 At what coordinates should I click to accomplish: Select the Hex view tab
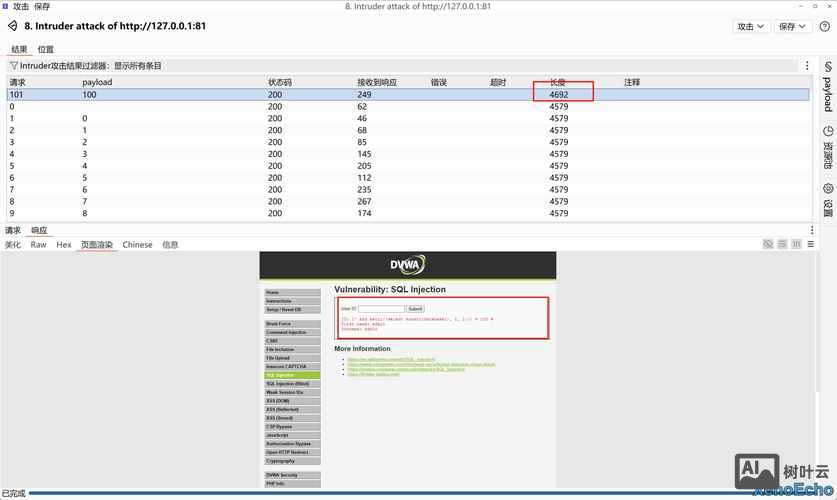tap(64, 244)
